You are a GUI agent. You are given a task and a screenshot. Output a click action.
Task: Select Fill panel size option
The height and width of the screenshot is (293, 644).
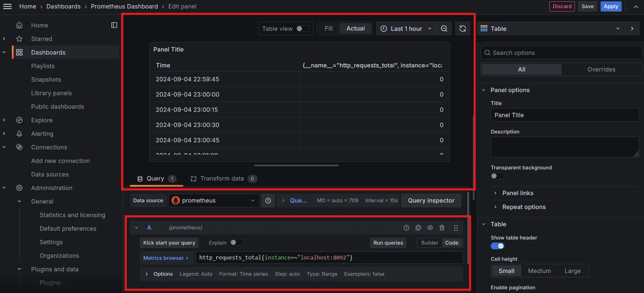click(328, 29)
